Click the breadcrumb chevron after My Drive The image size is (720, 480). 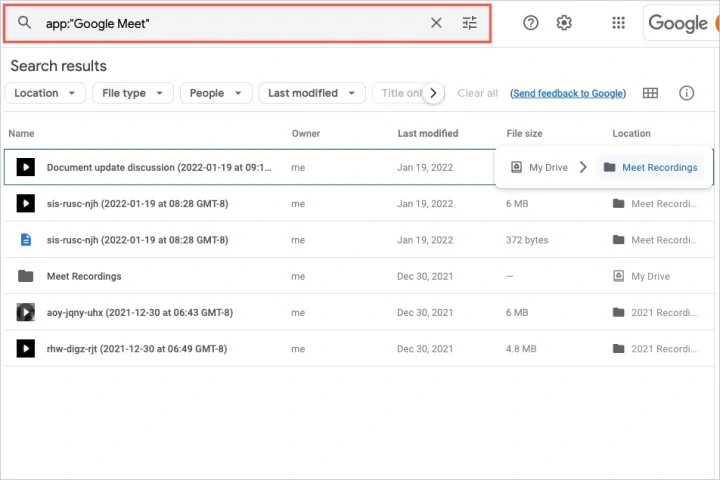pos(583,167)
